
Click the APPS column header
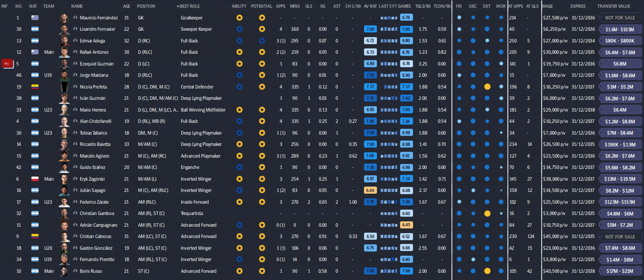pyautogui.click(x=281, y=6)
